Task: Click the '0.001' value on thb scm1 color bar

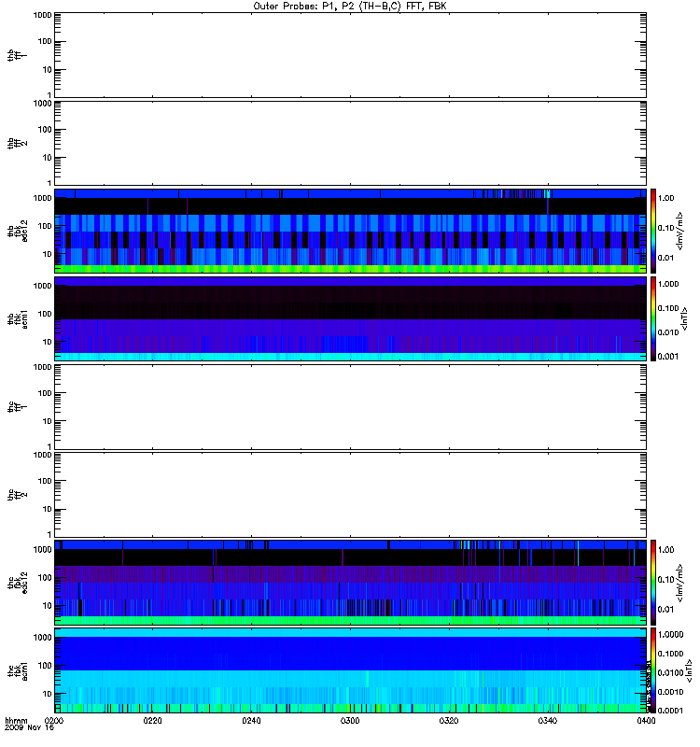Action: (668, 357)
